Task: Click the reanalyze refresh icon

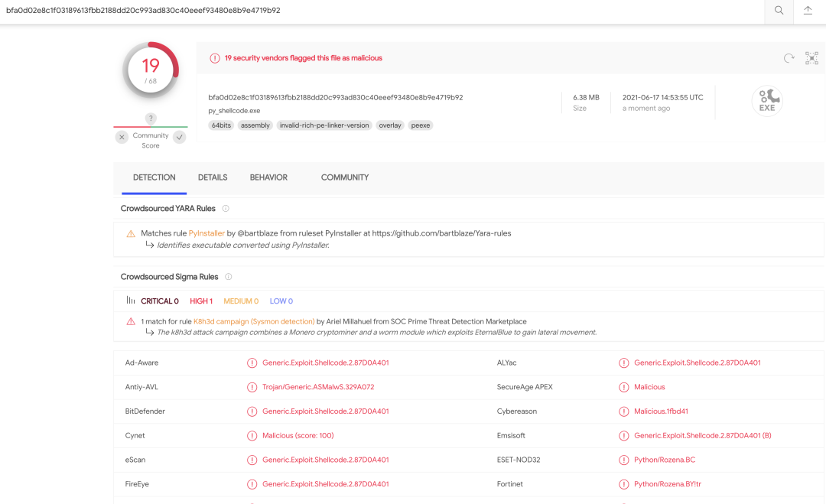Action: pos(789,58)
